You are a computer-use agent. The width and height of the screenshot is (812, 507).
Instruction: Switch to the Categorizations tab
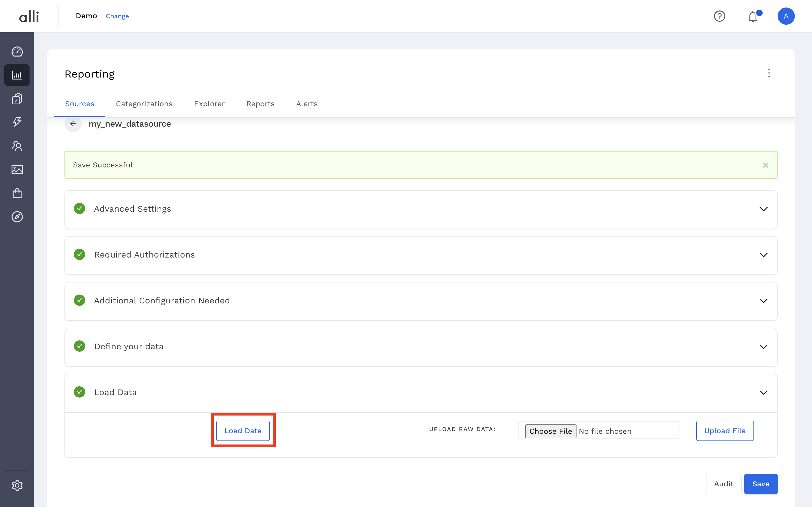pos(144,104)
